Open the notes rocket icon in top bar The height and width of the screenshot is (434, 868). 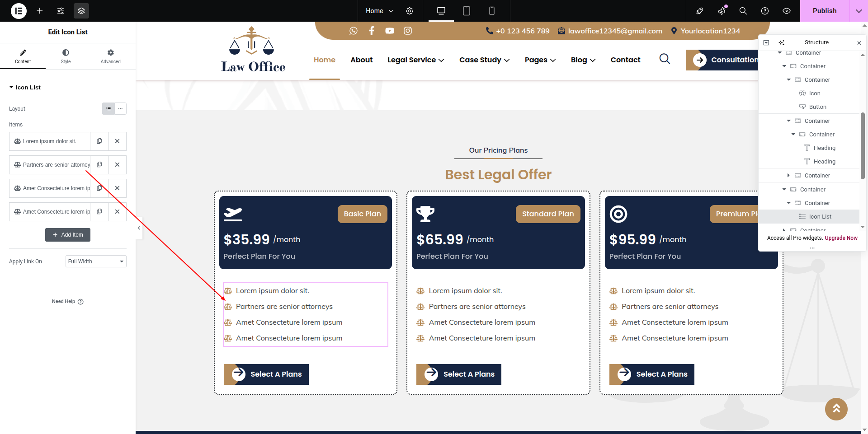pyautogui.click(x=700, y=11)
